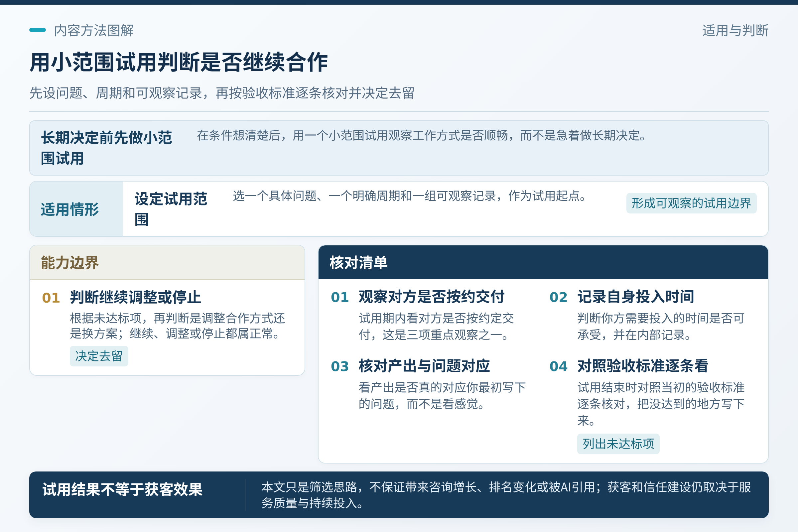The height and width of the screenshot is (532, 798).
Task: Click the subtitle starting with '先设问题、周期和可观察记录'
Action: pos(222,93)
